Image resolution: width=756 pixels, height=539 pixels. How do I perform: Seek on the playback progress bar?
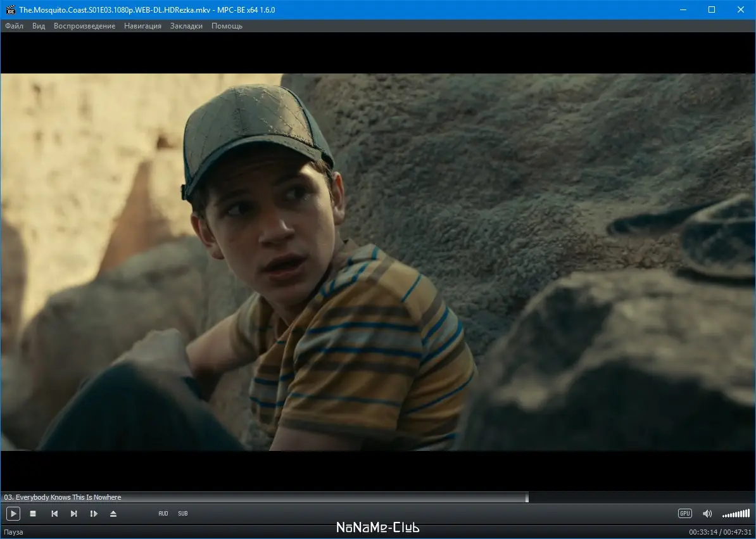[378, 497]
